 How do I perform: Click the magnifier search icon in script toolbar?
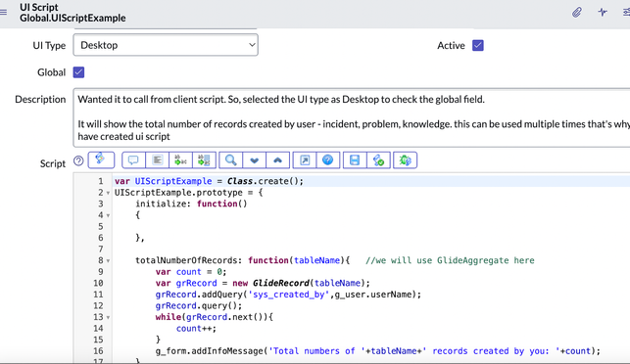pos(230,160)
